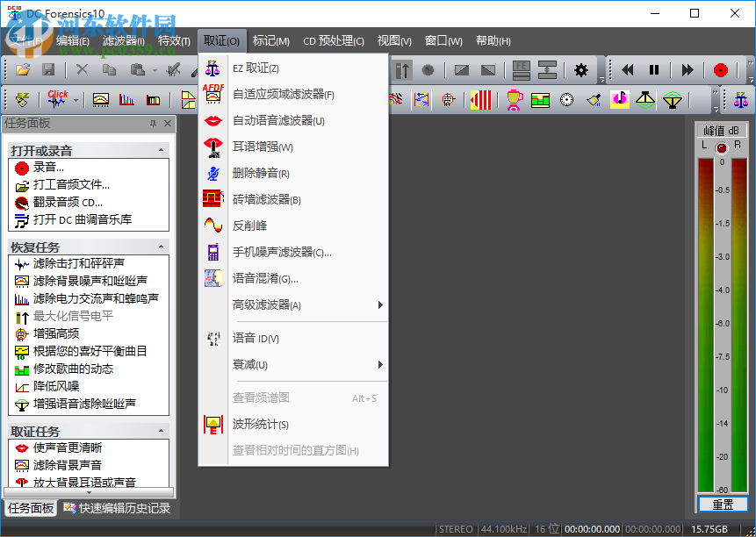The image size is (756, 537).
Task: Select 砖墙滤波器(B) menu entry
Action: tap(293, 199)
